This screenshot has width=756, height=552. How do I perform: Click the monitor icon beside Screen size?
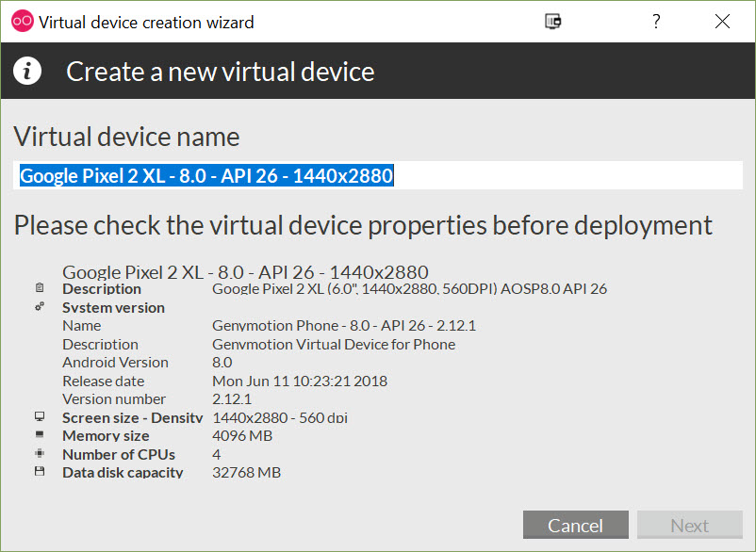40,416
